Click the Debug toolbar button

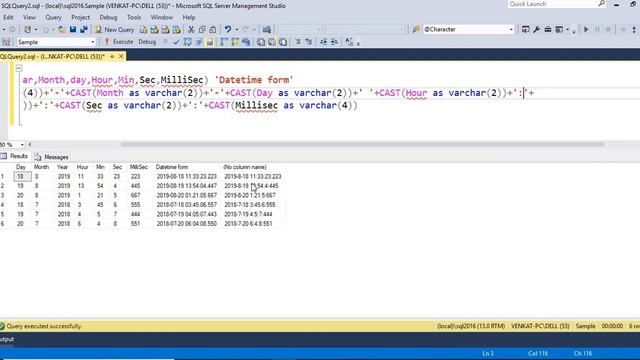pyautogui.click(x=147, y=42)
